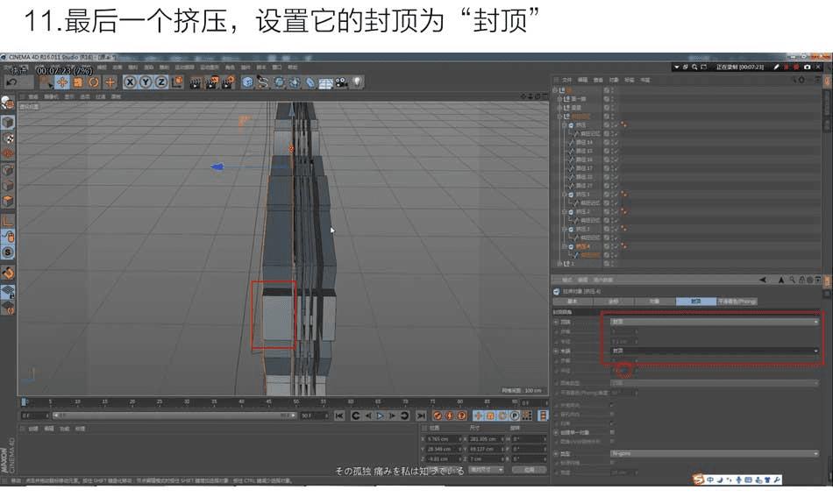This screenshot has width=833, height=504.
Task: Toggle the X axis lock
Action: pyautogui.click(x=130, y=82)
